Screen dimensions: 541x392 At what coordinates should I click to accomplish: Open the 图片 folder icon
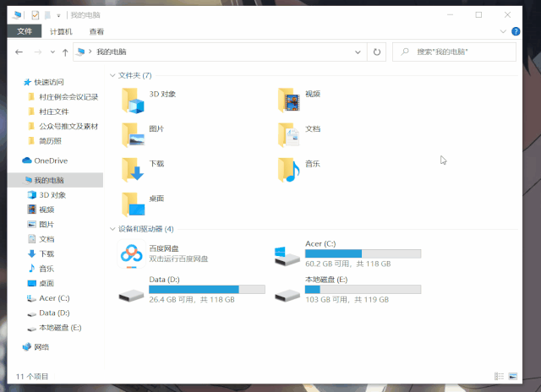click(x=133, y=135)
